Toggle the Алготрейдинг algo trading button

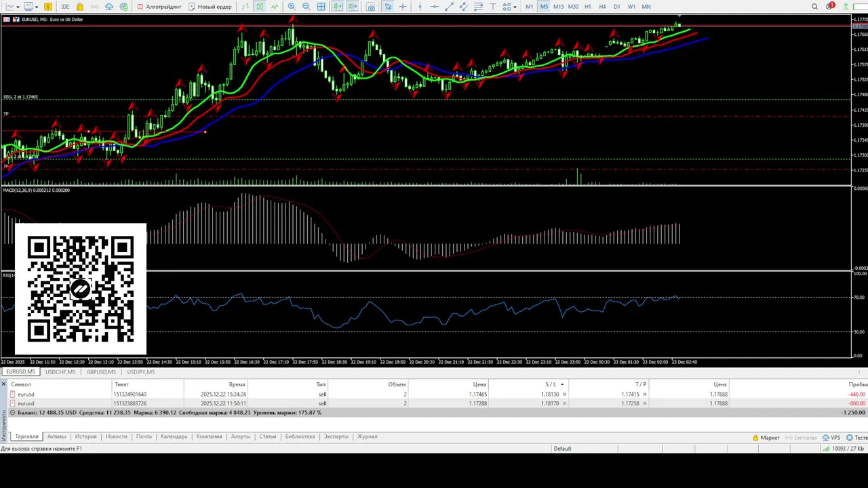pos(159,7)
